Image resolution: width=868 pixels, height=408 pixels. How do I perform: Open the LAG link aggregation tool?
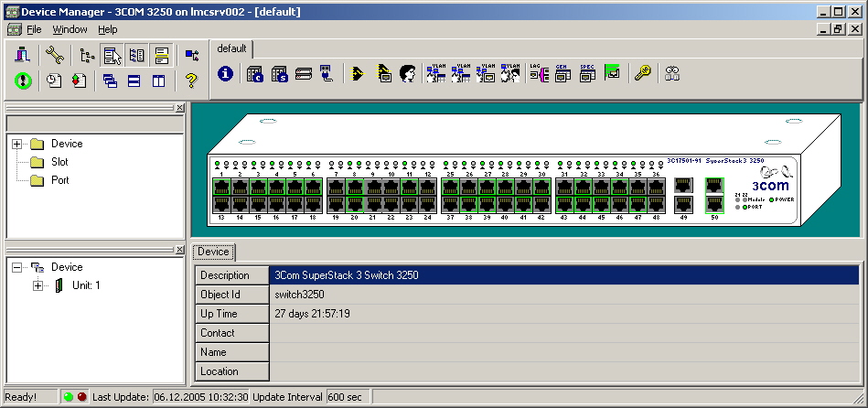coord(538,73)
